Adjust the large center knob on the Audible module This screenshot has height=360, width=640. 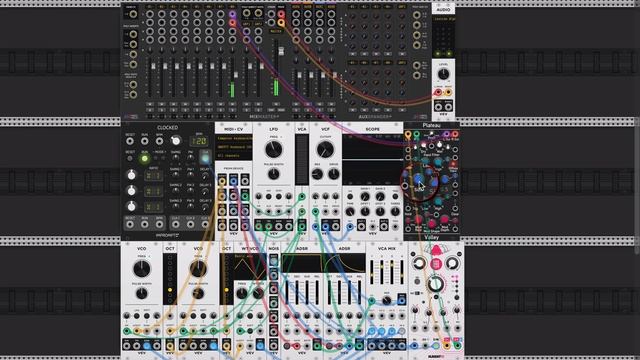tap(436, 284)
